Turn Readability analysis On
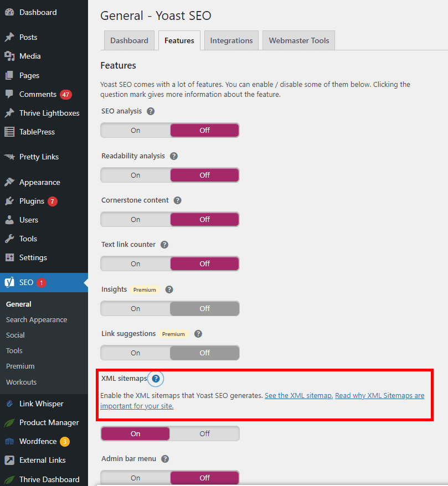 (136, 175)
